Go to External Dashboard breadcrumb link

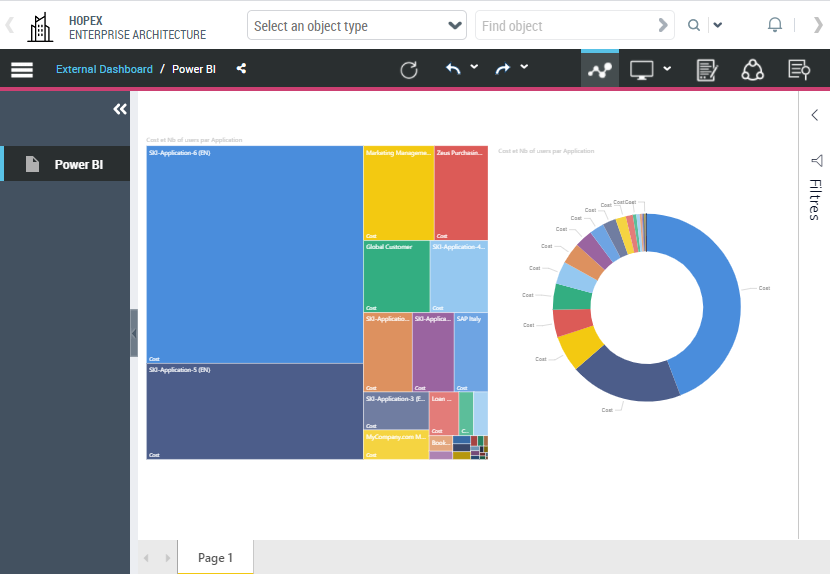(x=104, y=69)
